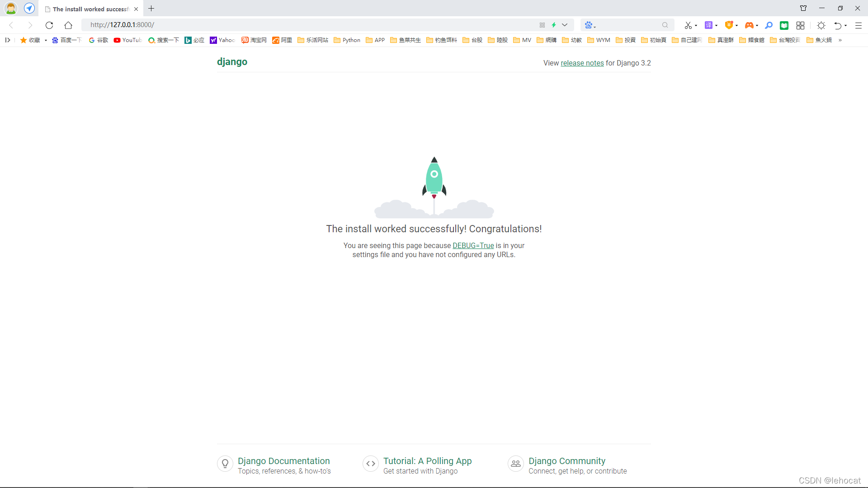This screenshot has width=868, height=488.
Task: Open the 谷歌 Google bookmark
Action: click(x=98, y=40)
